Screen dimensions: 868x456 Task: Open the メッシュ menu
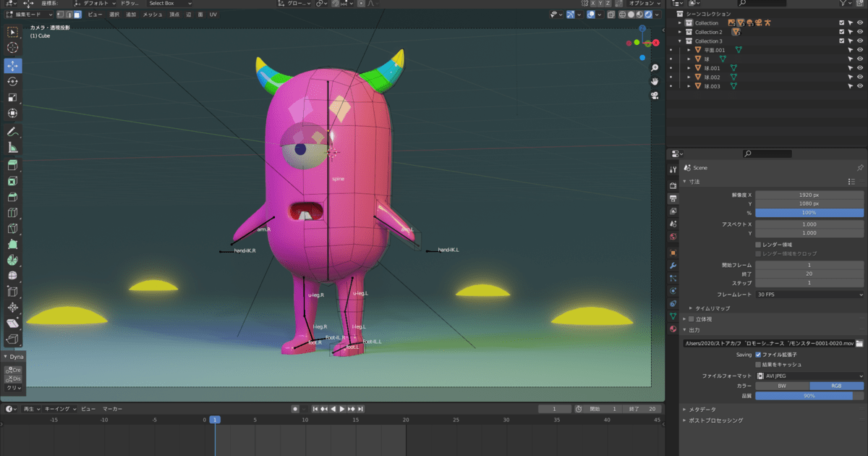click(x=153, y=14)
